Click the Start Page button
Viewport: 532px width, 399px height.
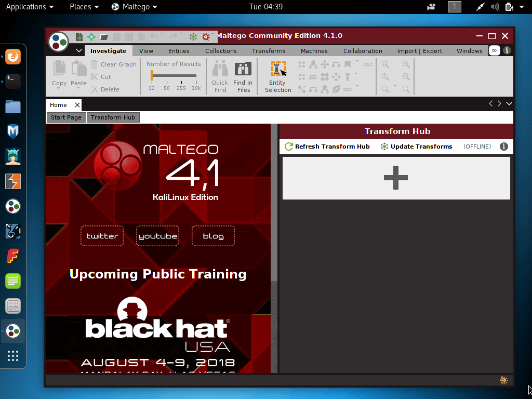pos(66,117)
